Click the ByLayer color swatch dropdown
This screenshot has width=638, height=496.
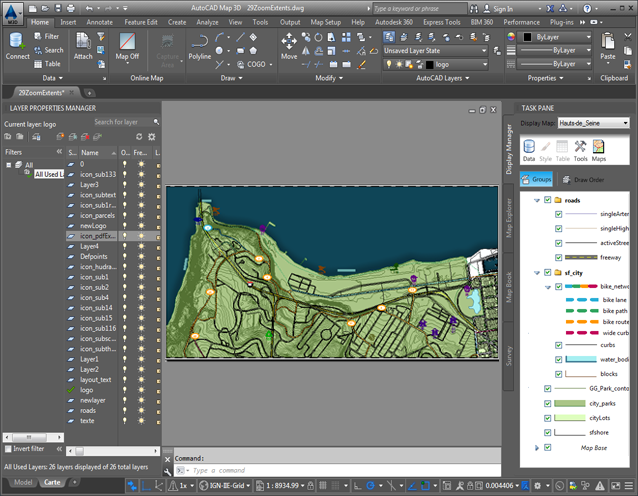[x=556, y=37]
